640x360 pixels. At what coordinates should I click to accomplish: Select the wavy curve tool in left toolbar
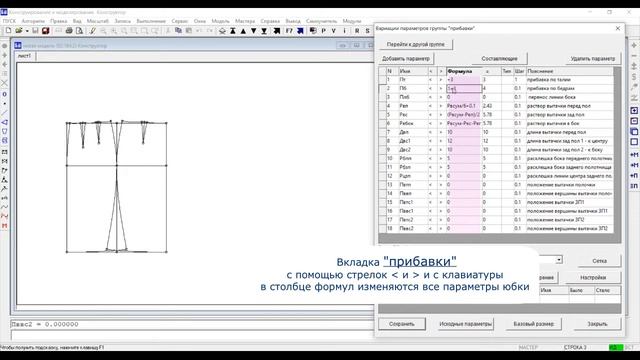pos(4,207)
